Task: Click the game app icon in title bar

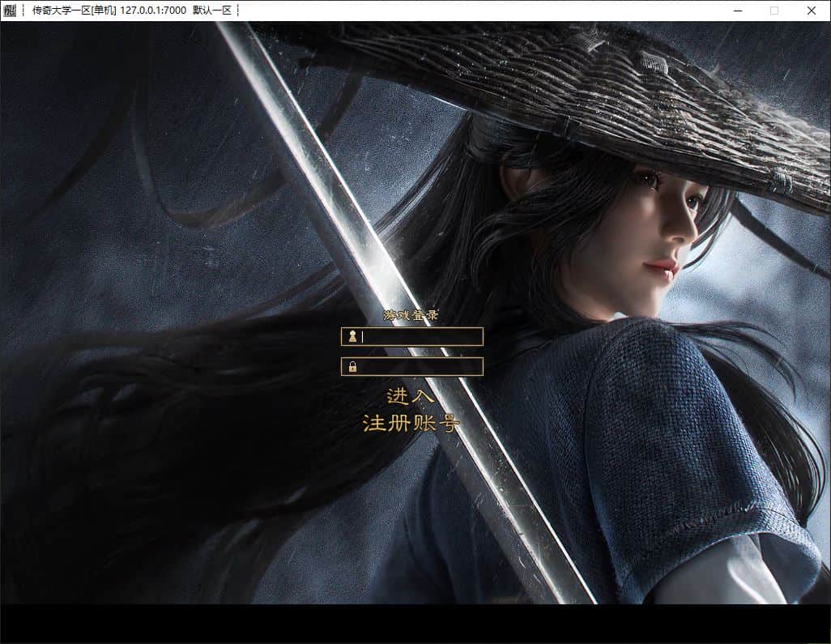Action: point(10,10)
